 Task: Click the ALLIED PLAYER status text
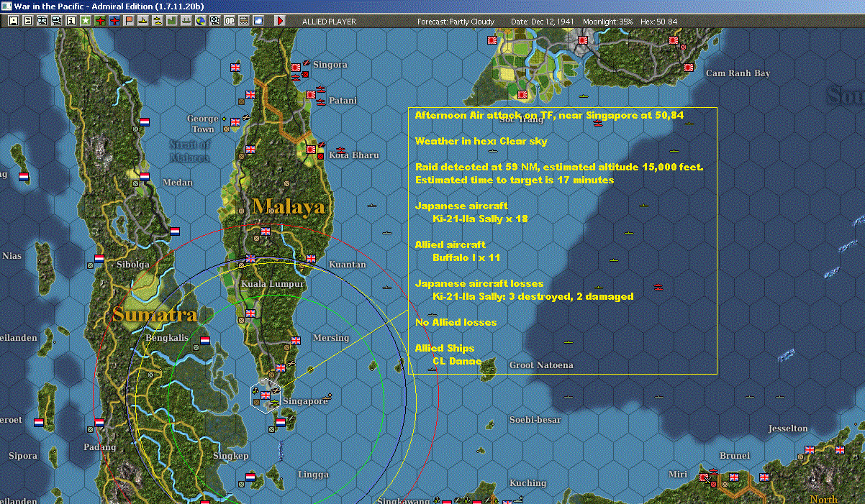(x=329, y=22)
